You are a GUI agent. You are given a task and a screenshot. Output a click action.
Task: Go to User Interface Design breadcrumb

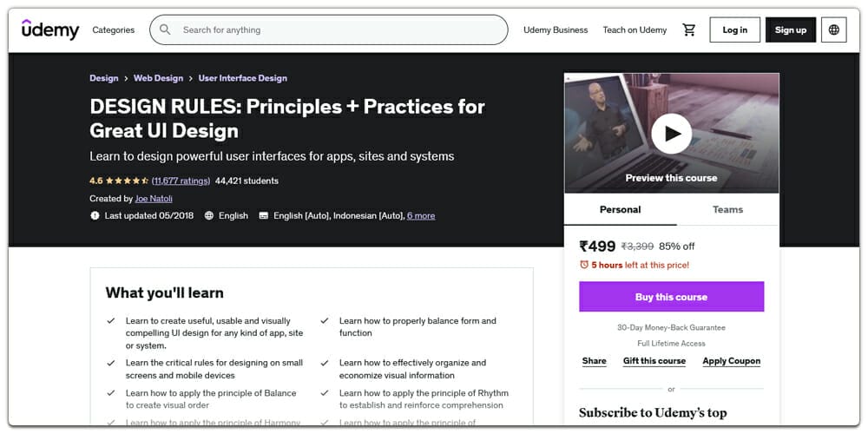pyautogui.click(x=243, y=78)
